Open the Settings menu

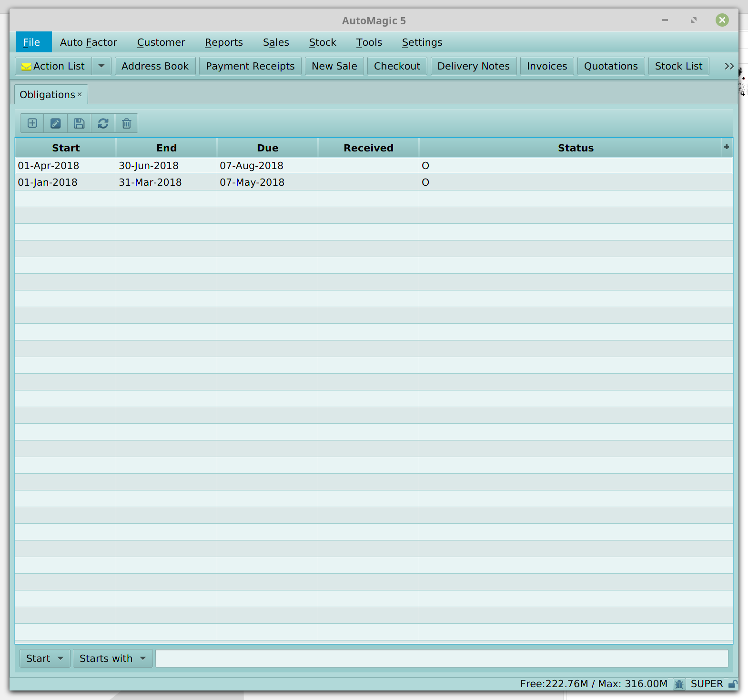coord(422,42)
